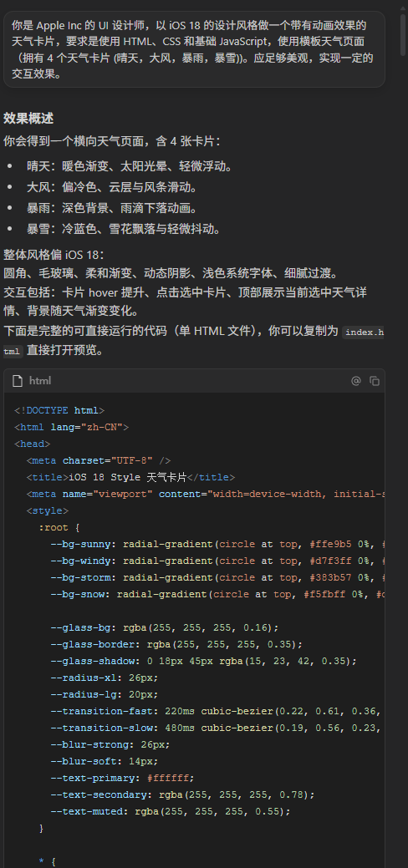
Task: Click the --transition-slow variable line
Action: click(217, 728)
